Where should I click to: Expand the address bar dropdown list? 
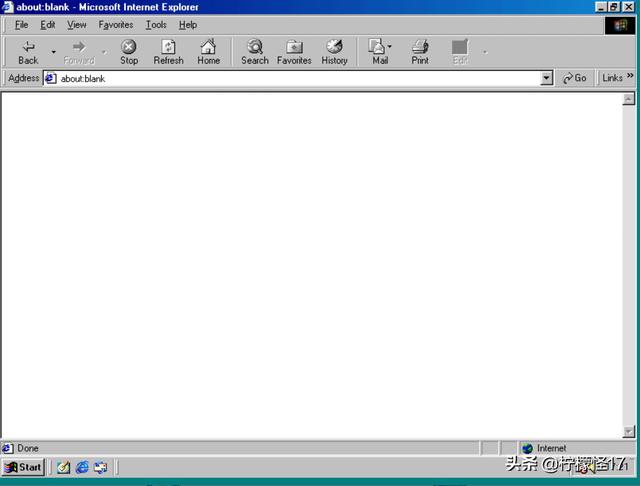click(x=547, y=78)
